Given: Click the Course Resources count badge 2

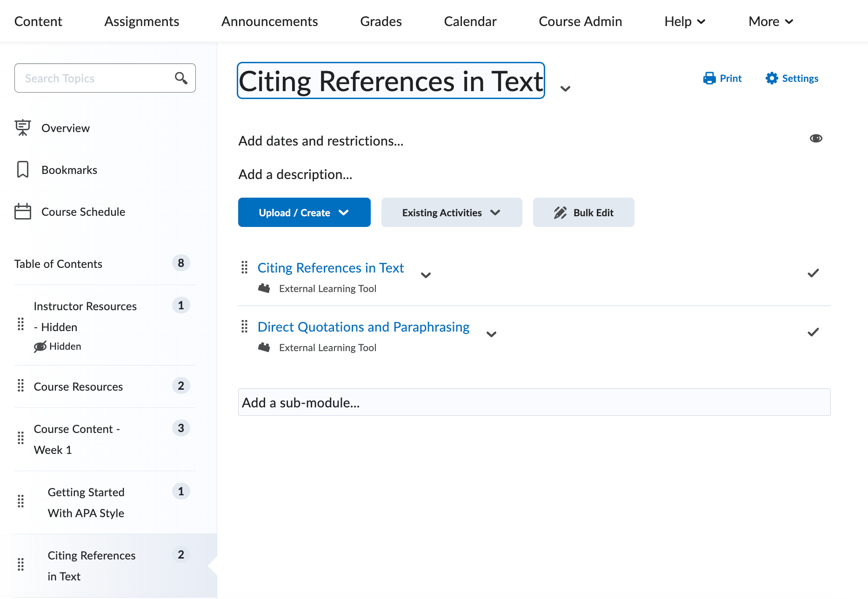Looking at the screenshot, I should pos(181,386).
